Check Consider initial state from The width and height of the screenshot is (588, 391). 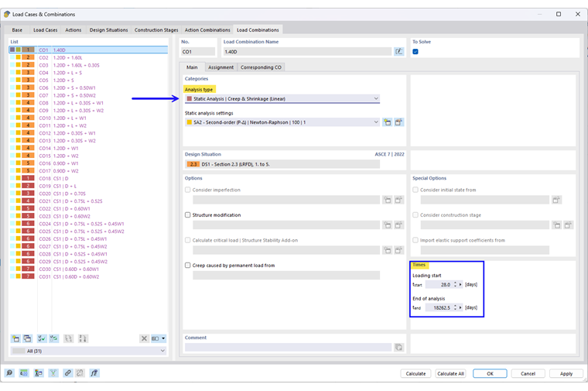click(415, 190)
